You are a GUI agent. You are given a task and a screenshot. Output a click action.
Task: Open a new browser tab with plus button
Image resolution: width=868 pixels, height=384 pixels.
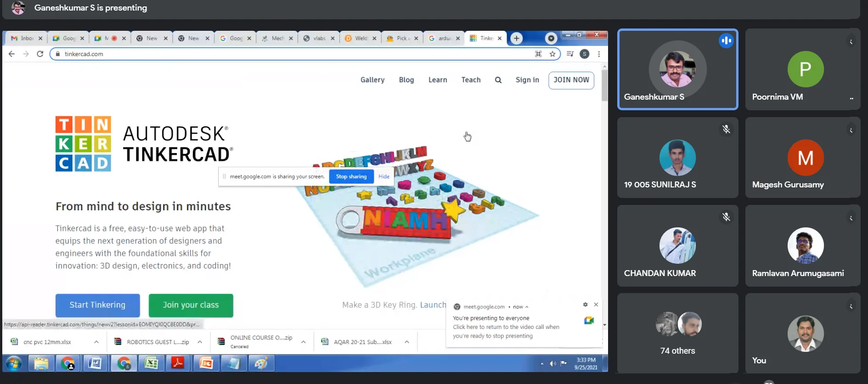pos(516,38)
